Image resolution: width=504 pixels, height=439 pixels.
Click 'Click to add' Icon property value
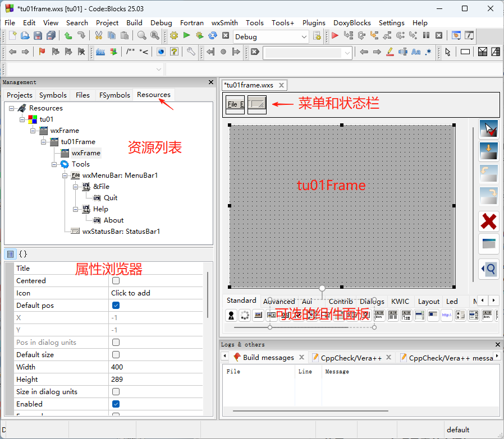[155, 293]
